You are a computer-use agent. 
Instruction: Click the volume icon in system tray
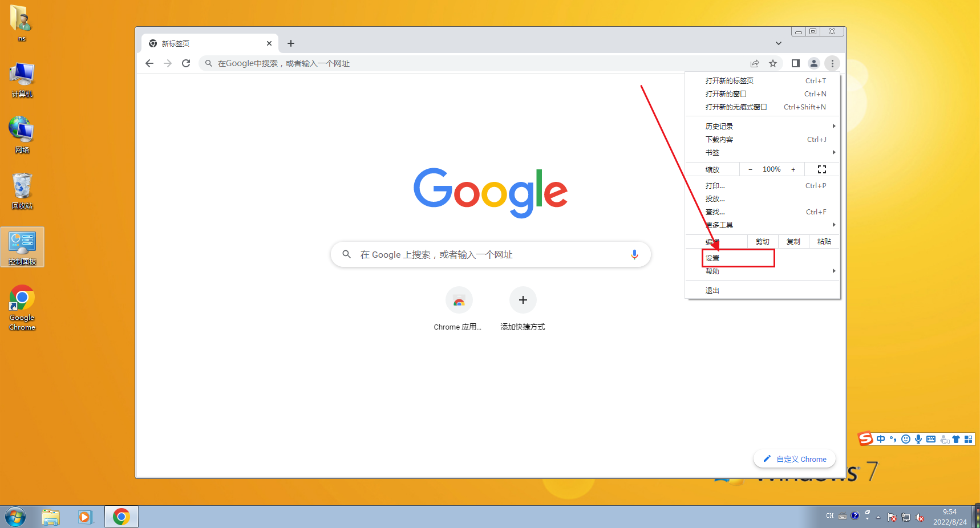tap(920, 517)
